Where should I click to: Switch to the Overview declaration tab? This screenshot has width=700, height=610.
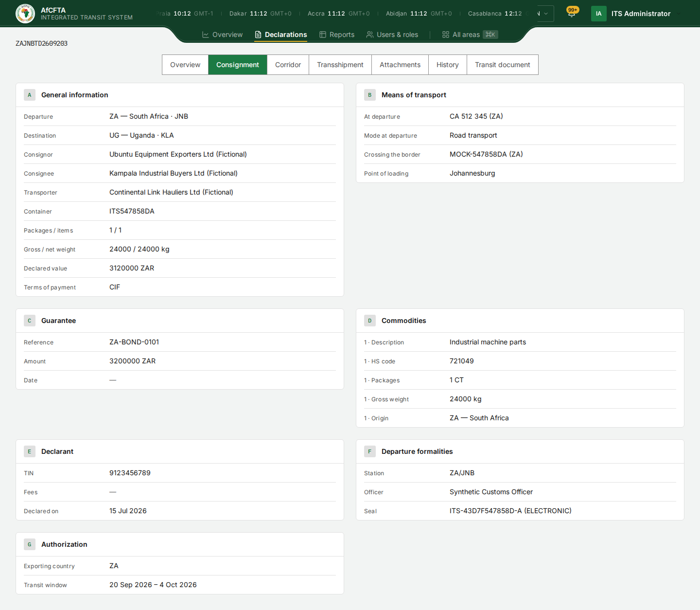(185, 65)
